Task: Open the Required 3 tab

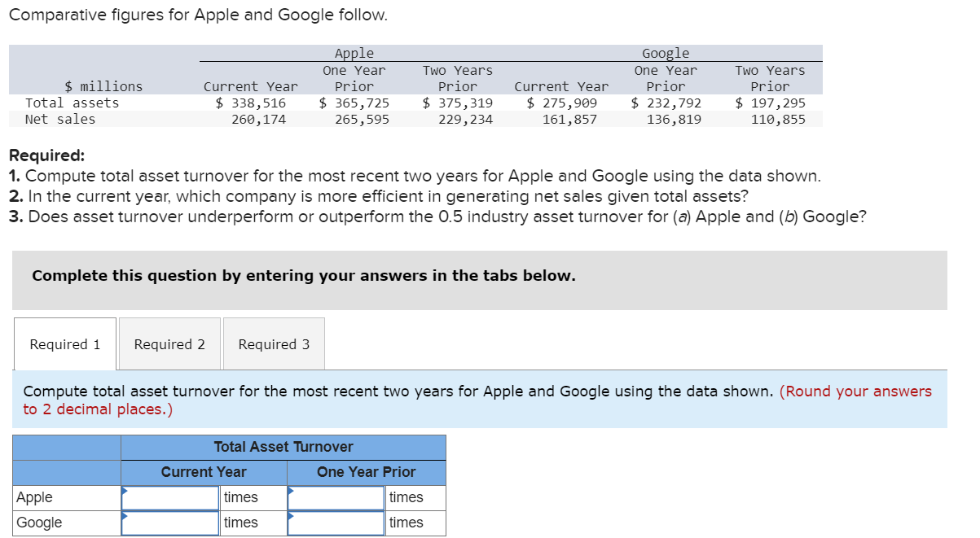Action: tap(273, 343)
